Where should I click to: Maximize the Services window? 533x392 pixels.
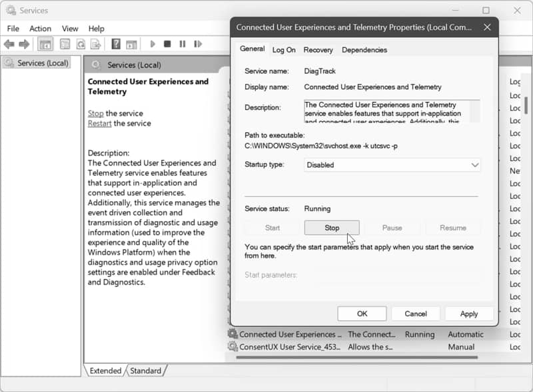[486, 11]
